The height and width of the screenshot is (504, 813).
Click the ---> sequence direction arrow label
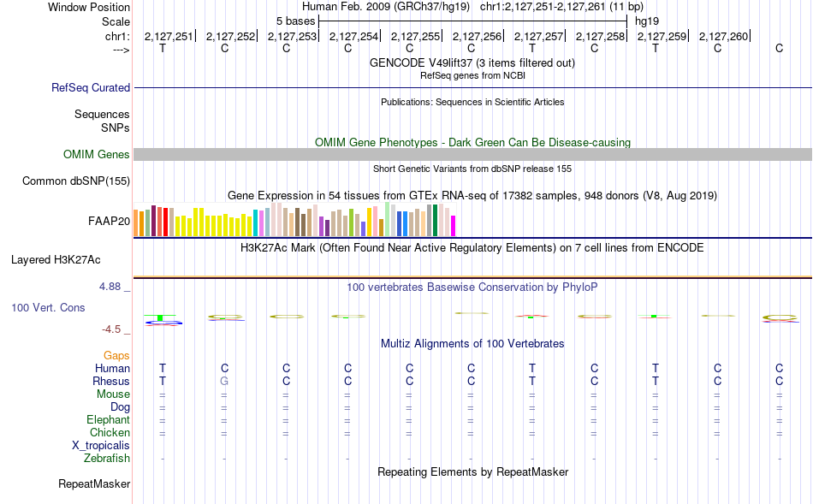point(121,50)
